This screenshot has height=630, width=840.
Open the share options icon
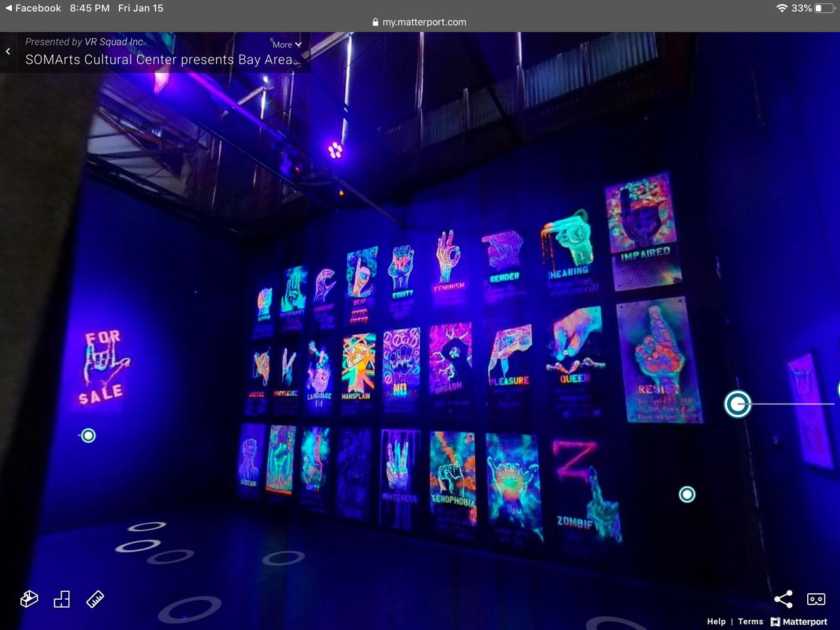coord(783,598)
